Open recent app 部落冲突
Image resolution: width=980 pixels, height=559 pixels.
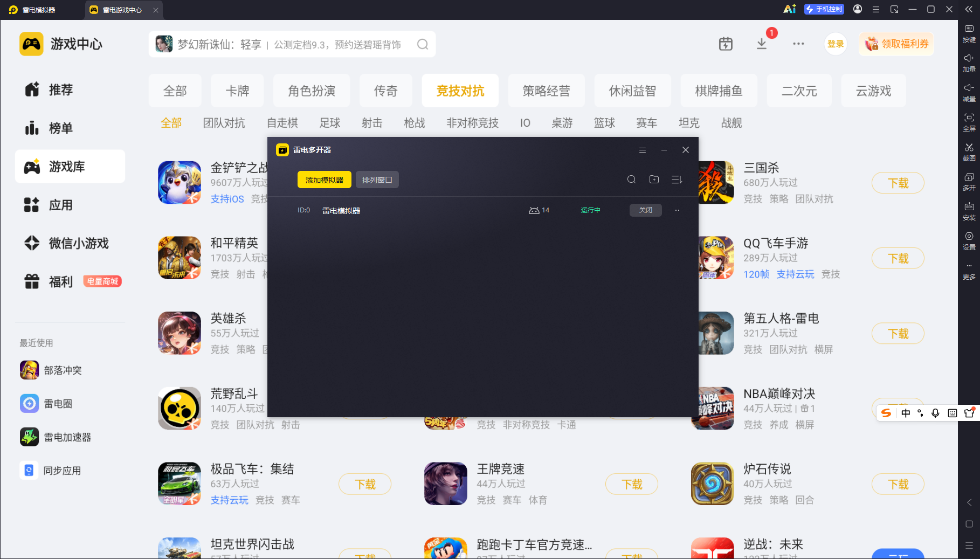pos(51,370)
